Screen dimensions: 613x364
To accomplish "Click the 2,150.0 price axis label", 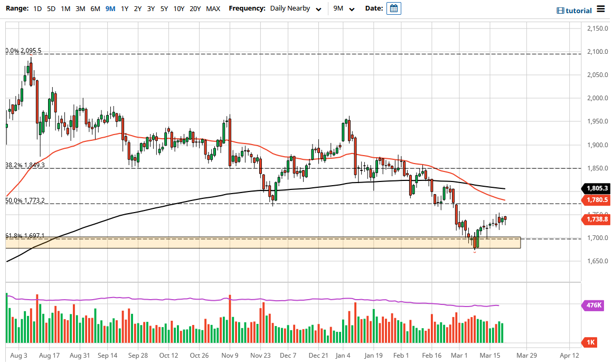I will 598,28.
